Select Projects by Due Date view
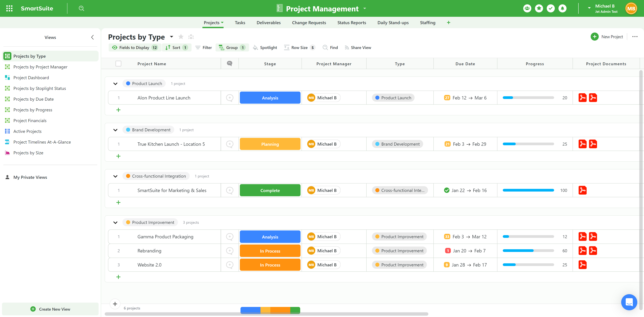 (34, 99)
